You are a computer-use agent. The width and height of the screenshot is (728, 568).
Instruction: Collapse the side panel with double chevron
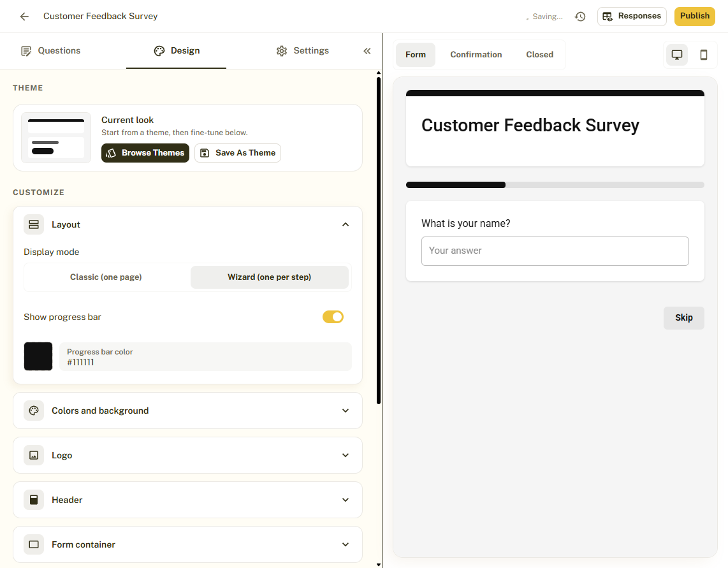tap(367, 51)
